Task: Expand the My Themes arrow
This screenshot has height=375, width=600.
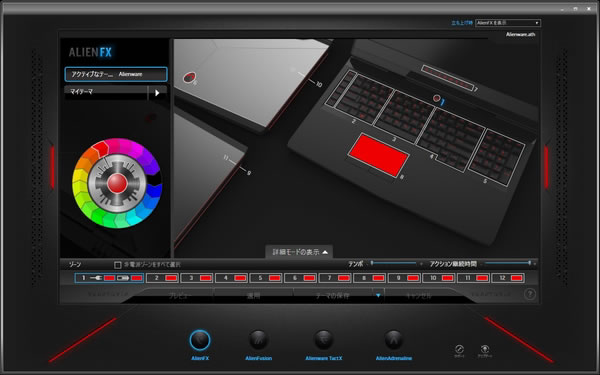Action: 157,93
